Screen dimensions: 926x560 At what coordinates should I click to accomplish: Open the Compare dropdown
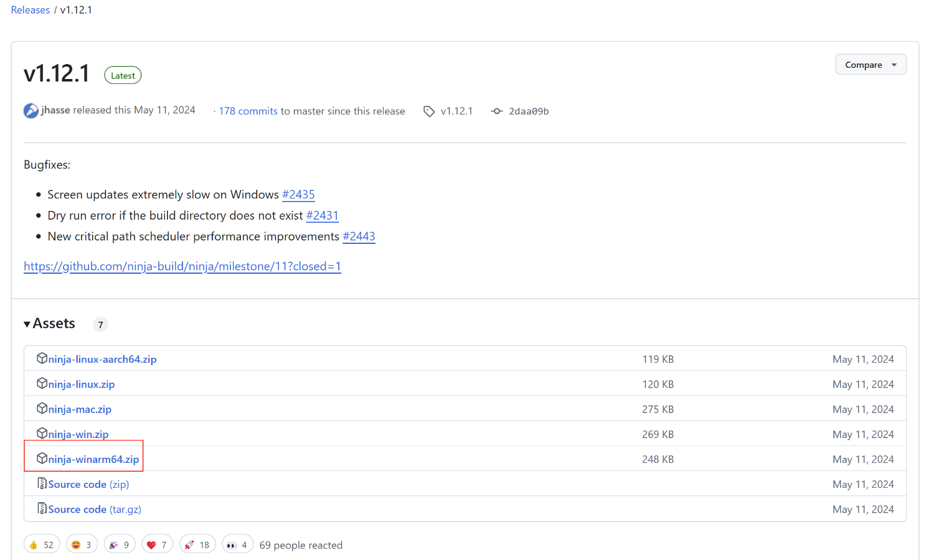click(871, 65)
